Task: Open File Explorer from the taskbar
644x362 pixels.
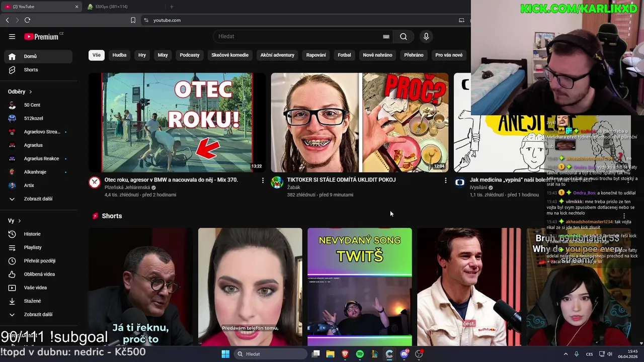Action: click(x=331, y=354)
